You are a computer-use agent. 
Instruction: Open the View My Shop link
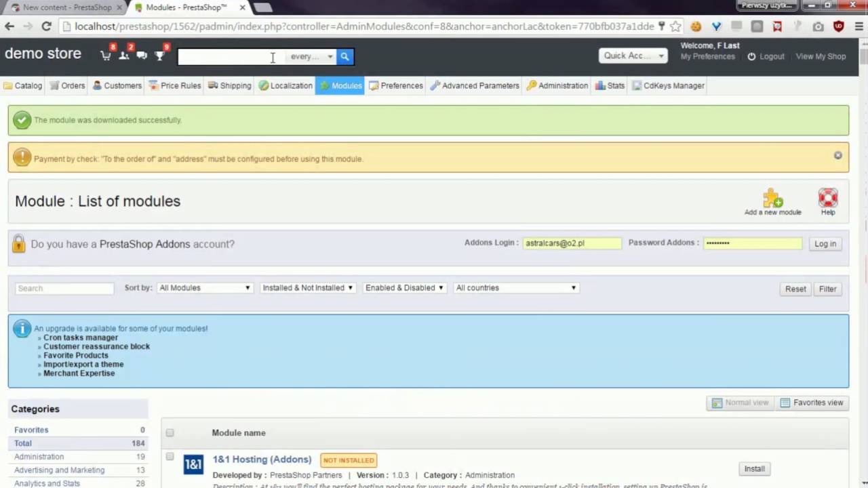point(821,57)
